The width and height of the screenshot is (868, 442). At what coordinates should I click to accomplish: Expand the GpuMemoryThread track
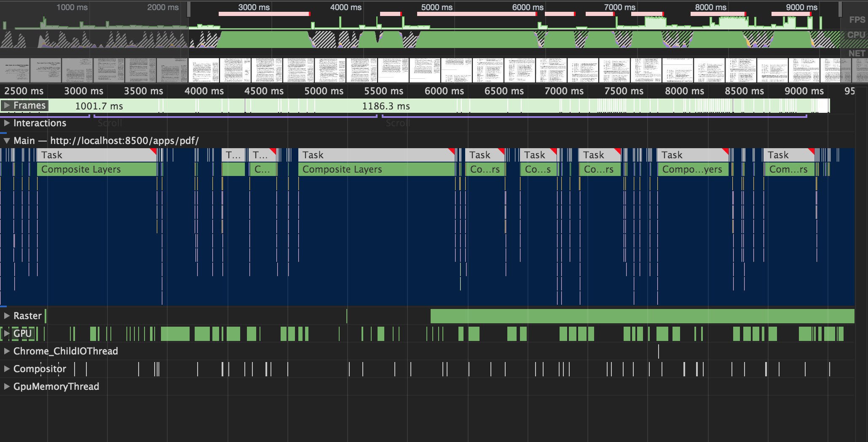[x=7, y=386]
